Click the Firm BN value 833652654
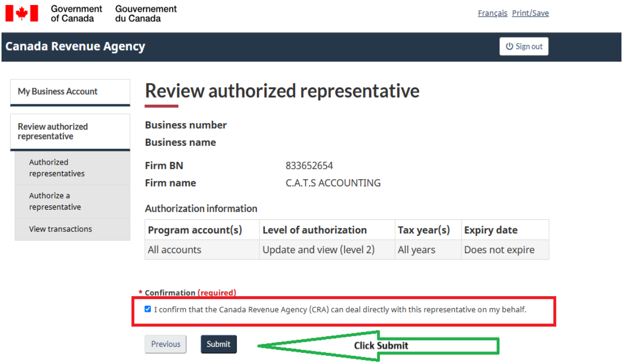 (x=309, y=166)
